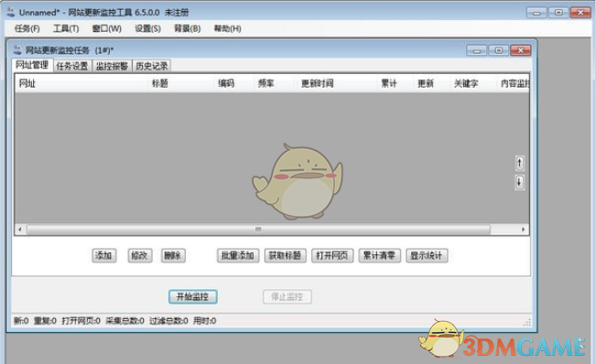Click the 添加 button

[x=103, y=255]
